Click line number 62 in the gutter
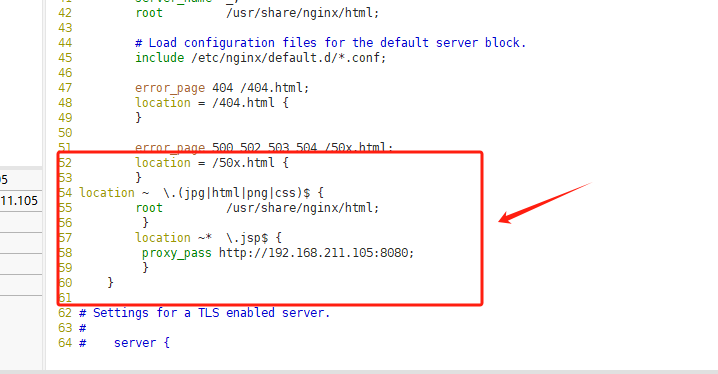 pyautogui.click(x=65, y=313)
